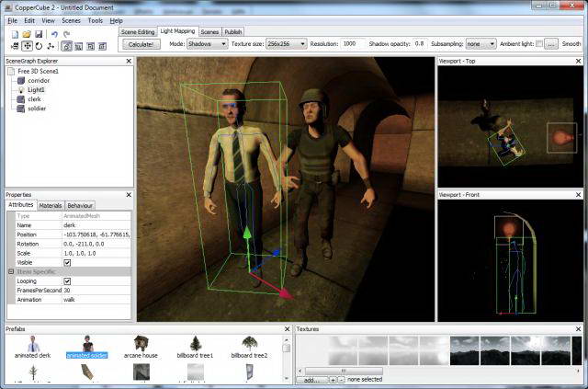Viewport: 588px width, 389px height.
Task: Collapse the Item Specific properties section
Action: [x=10, y=271]
